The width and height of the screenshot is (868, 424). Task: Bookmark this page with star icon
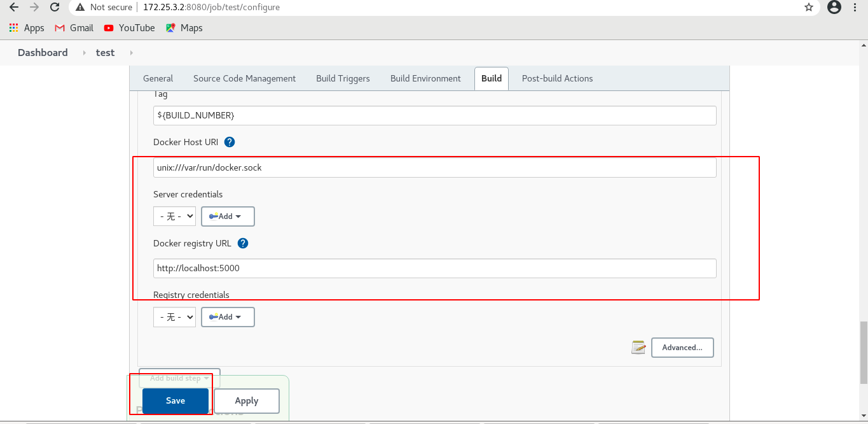(809, 8)
